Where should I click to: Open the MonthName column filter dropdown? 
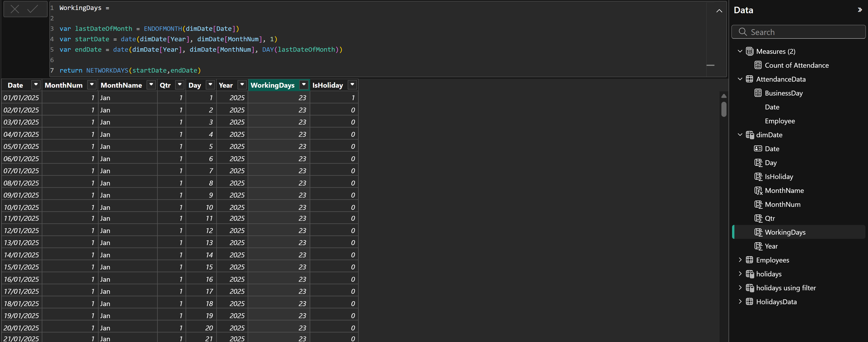pyautogui.click(x=151, y=85)
